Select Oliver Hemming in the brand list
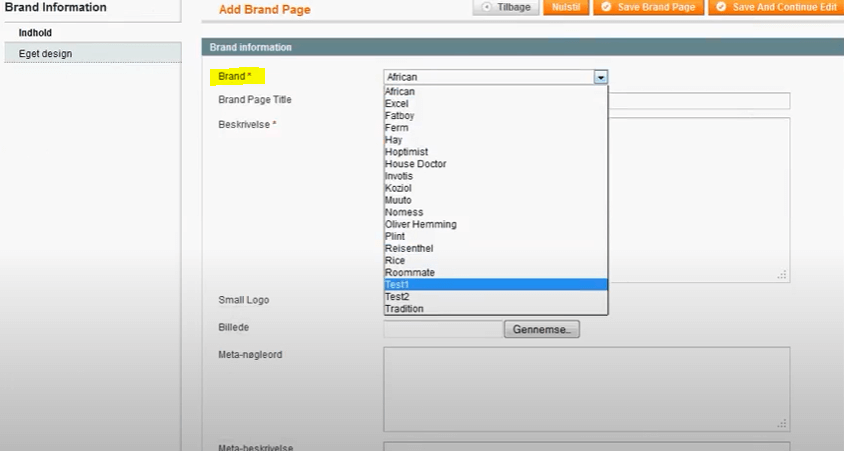 (x=496, y=224)
